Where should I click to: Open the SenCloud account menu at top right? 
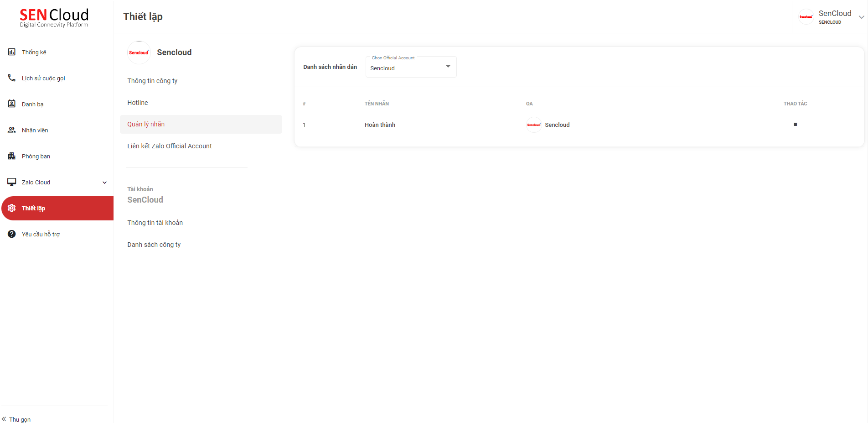click(x=861, y=17)
